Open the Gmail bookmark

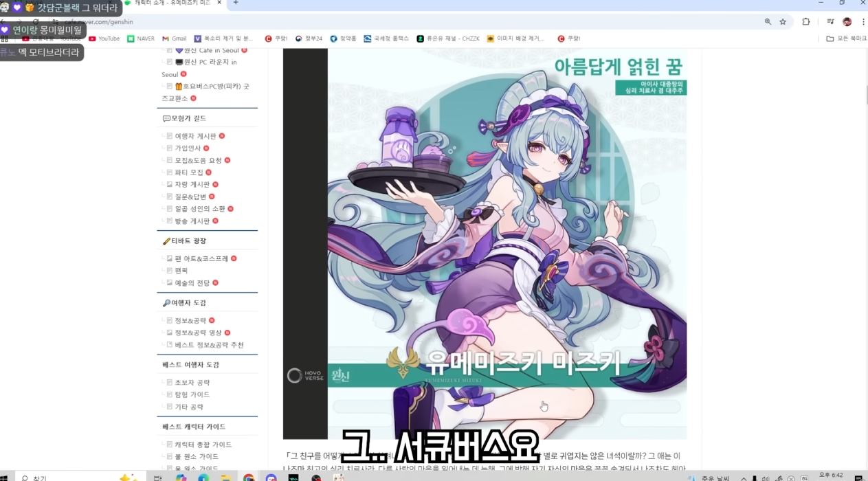click(175, 38)
